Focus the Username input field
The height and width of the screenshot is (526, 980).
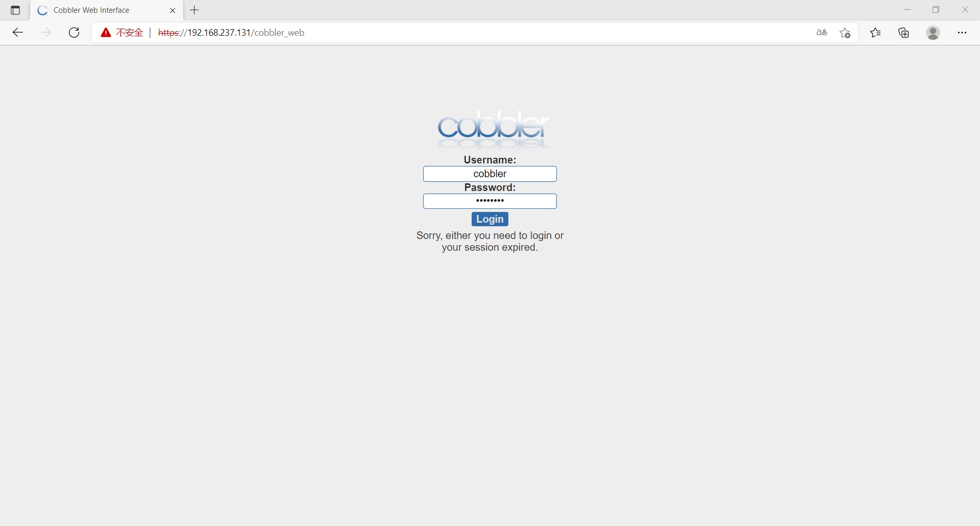pos(490,174)
